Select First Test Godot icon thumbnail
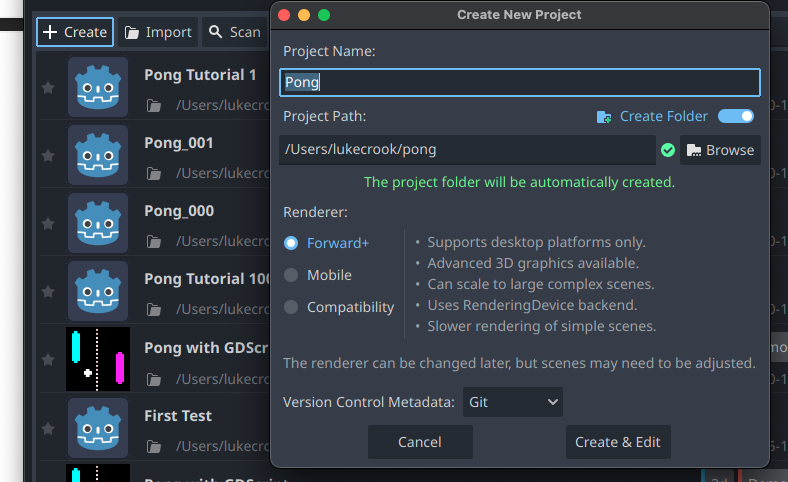 98,428
